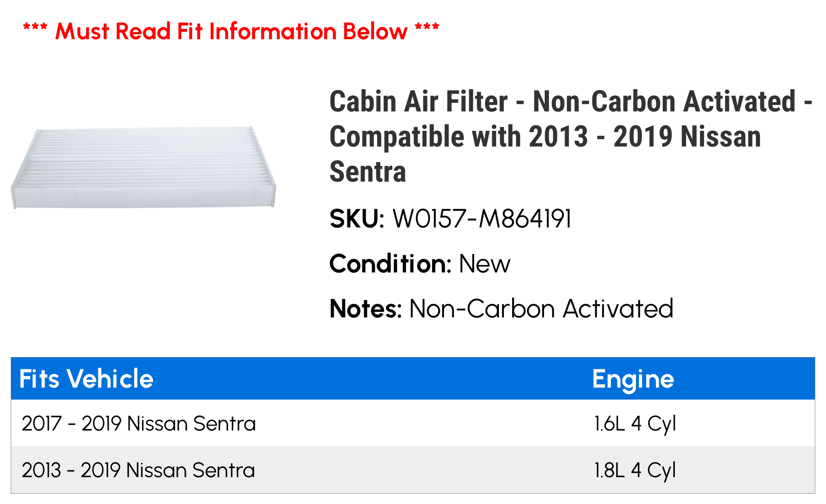Click the Cabin Air Filter product title
Image resolution: width=826 pixels, height=504 pixels.
(x=571, y=136)
